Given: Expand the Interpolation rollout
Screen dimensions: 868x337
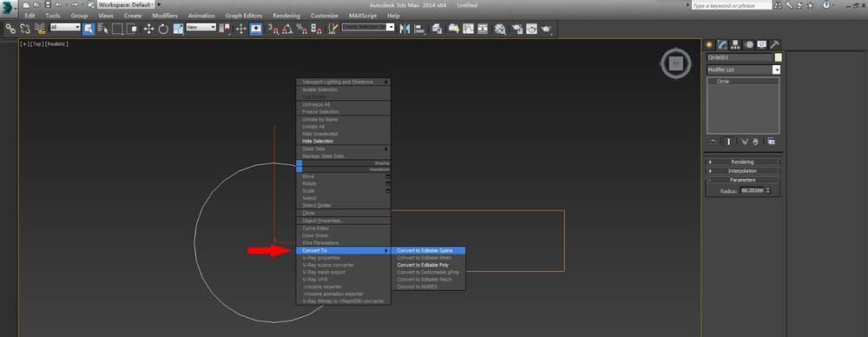Looking at the screenshot, I should [x=742, y=171].
